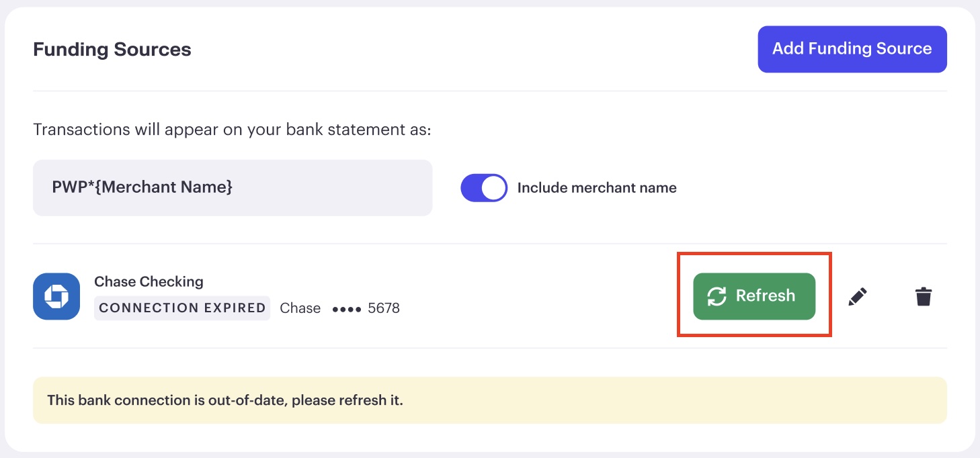
Task: Click the Add Funding Source button
Action: pos(852,49)
